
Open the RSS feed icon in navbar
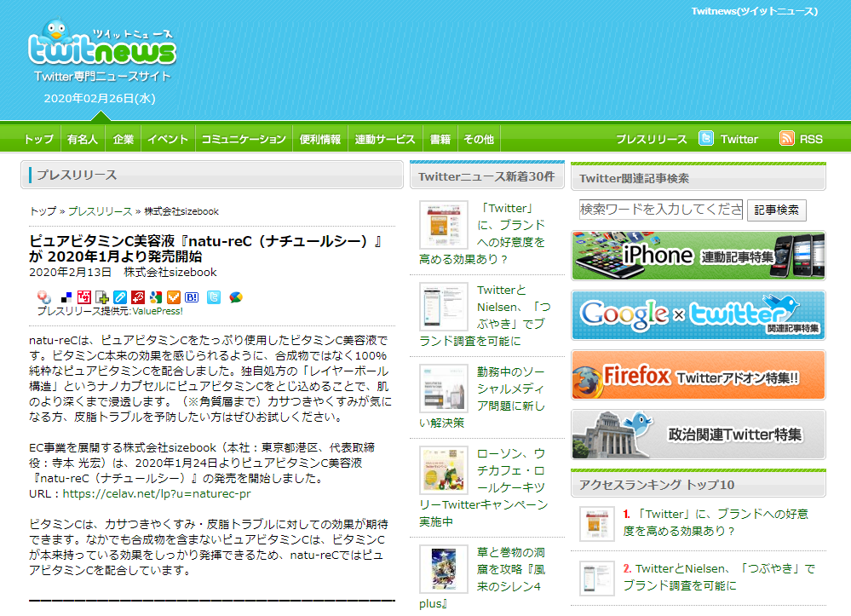pos(787,139)
